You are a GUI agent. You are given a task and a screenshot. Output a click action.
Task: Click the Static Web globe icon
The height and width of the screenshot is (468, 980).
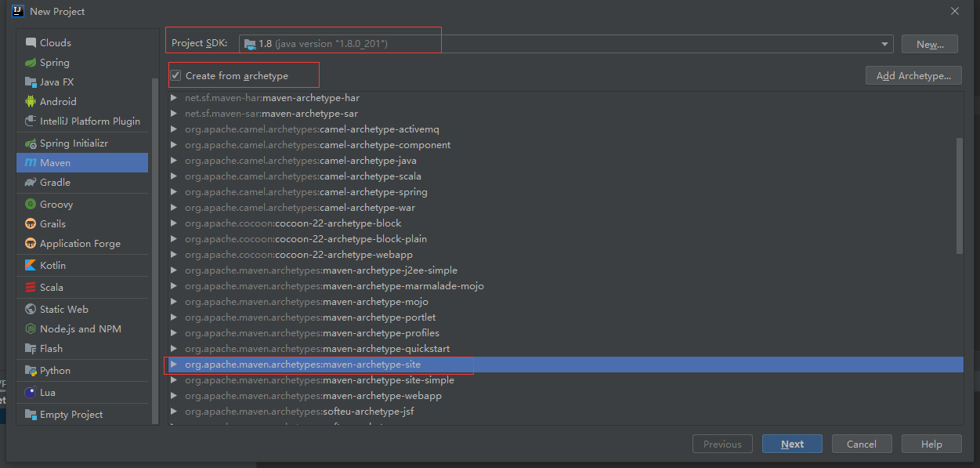click(31, 310)
